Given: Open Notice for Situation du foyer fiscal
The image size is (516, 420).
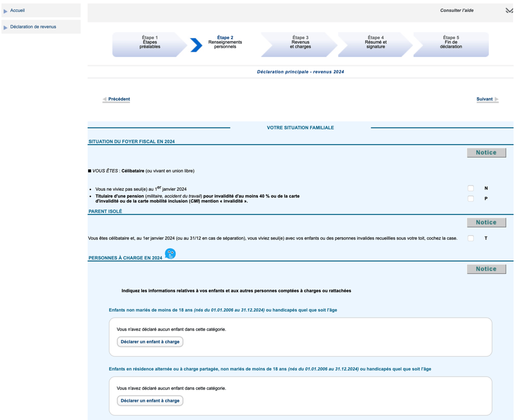Looking at the screenshot, I should (486, 153).
